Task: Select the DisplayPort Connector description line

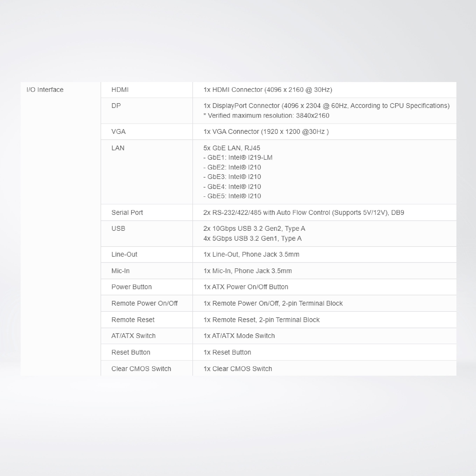Action: tap(326, 106)
